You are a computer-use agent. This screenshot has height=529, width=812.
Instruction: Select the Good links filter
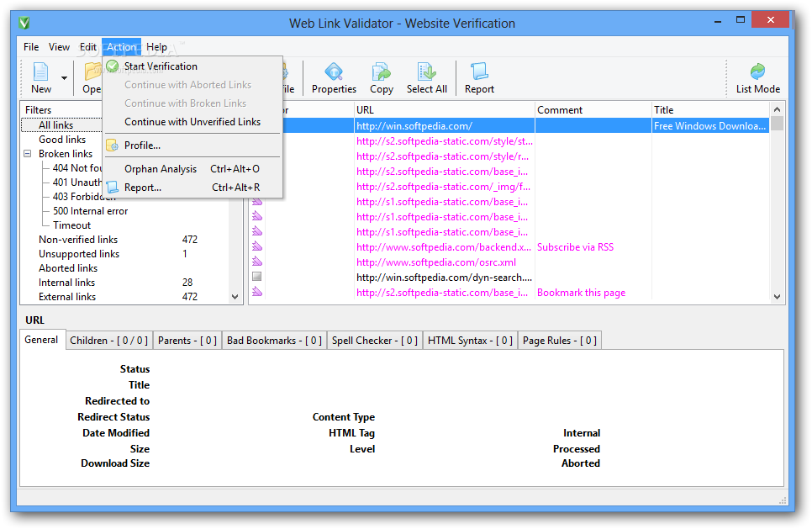point(62,140)
